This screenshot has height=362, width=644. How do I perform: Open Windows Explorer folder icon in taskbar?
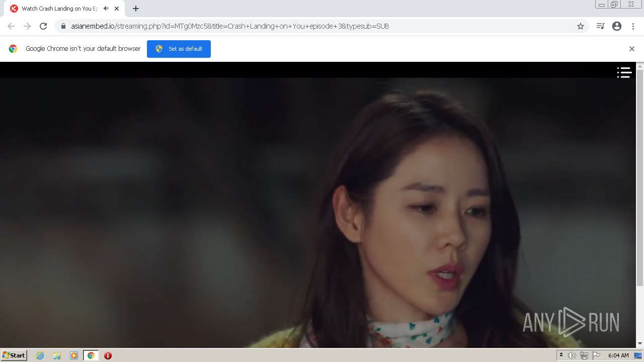[57, 355]
